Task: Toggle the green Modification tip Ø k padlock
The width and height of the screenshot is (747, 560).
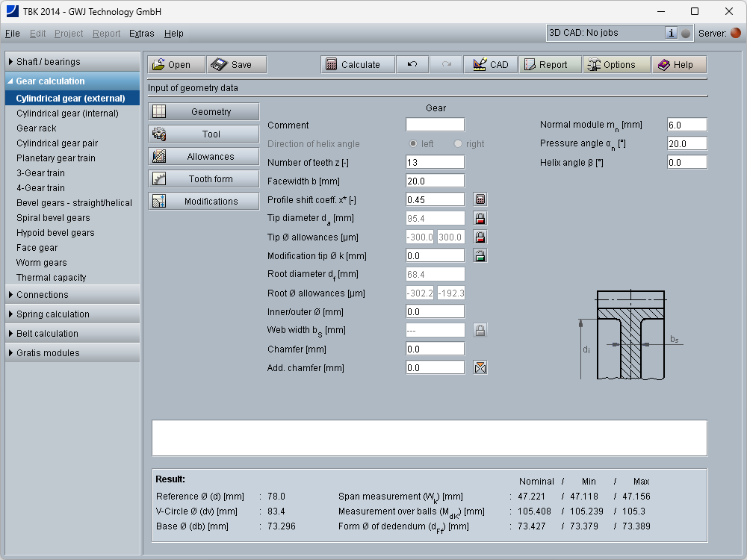Action: pyautogui.click(x=480, y=255)
